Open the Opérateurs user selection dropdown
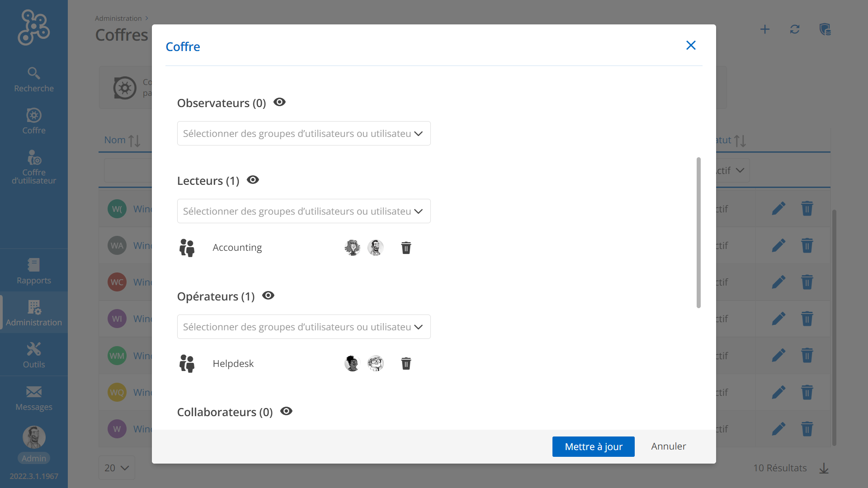The height and width of the screenshot is (488, 868). tap(304, 327)
